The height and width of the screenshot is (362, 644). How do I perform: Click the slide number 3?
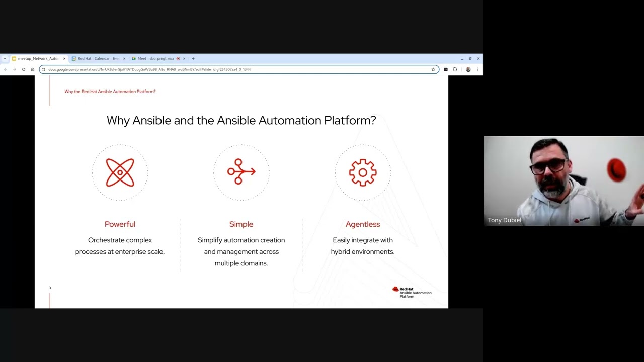click(50, 288)
